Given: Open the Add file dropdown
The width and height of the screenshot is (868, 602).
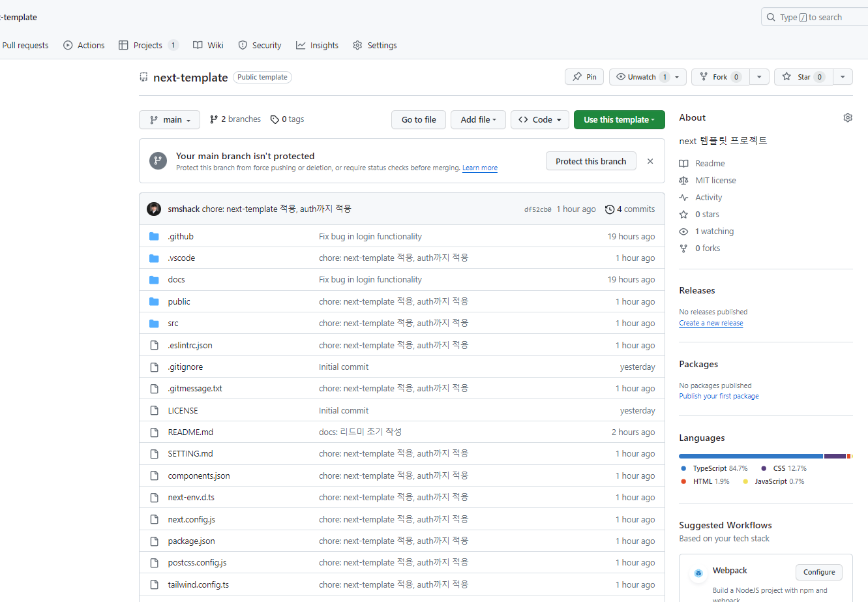Looking at the screenshot, I should point(478,119).
